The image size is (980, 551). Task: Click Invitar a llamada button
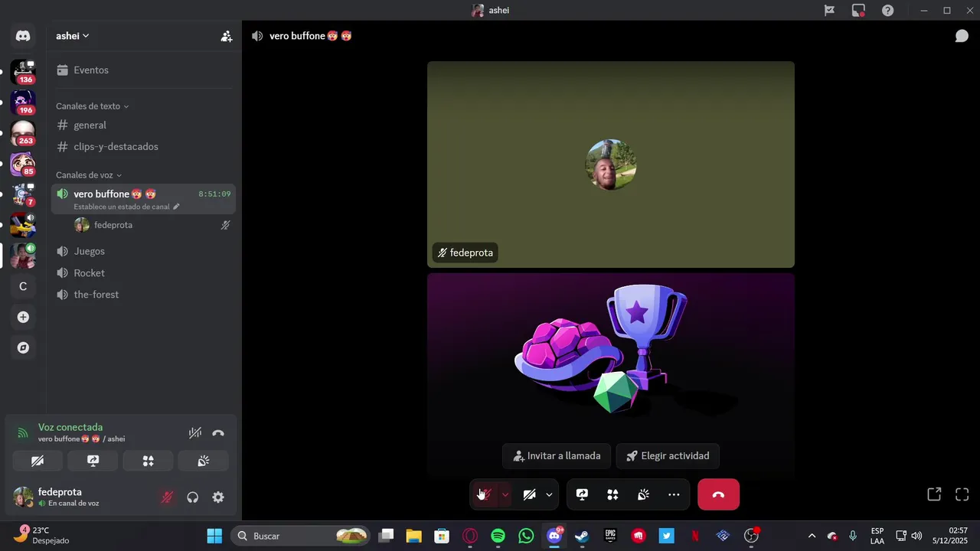click(x=557, y=455)
